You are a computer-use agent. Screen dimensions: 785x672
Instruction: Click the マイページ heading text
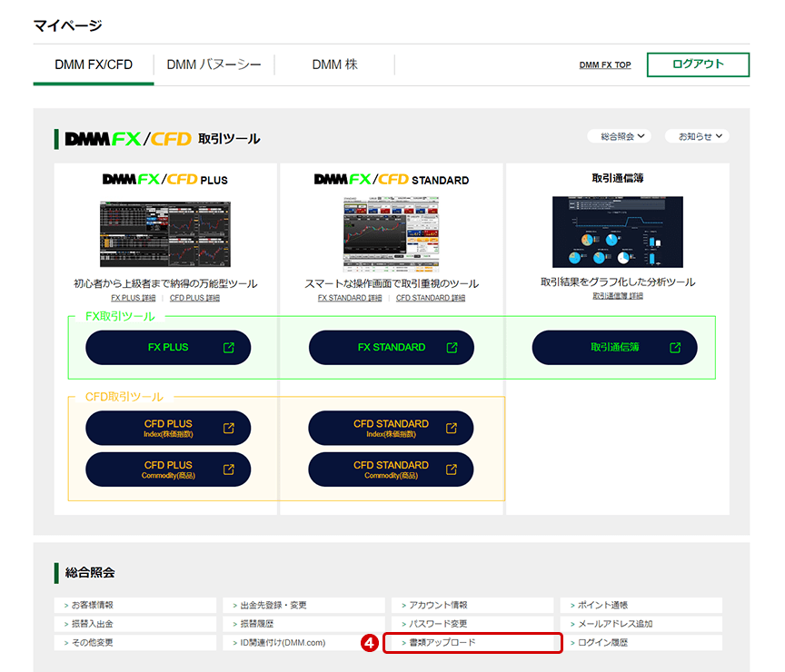67,25
